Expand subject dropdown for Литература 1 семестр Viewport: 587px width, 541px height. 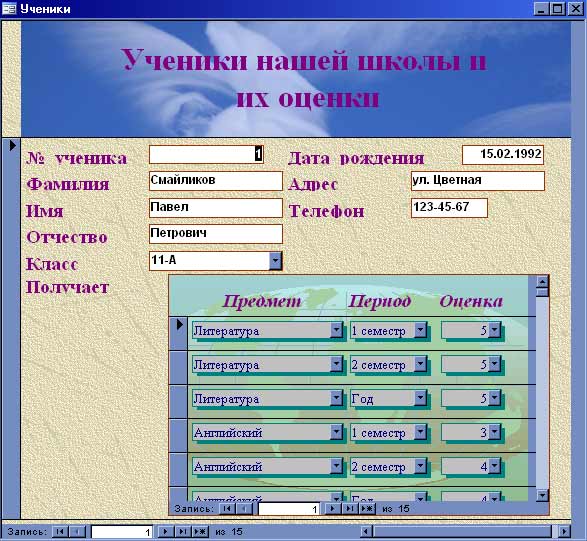pyautogui.click(x=336, y=330)
